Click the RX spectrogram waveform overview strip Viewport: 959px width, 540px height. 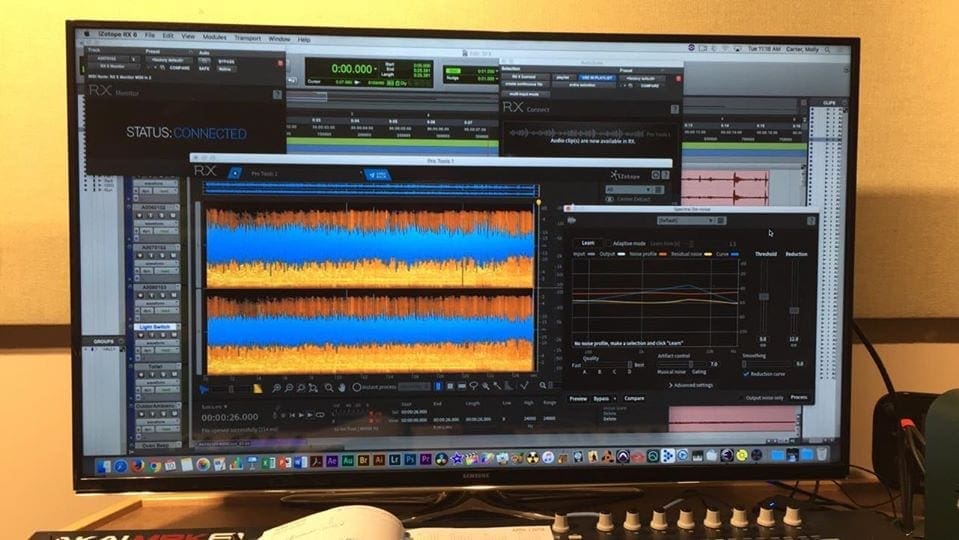371,189
